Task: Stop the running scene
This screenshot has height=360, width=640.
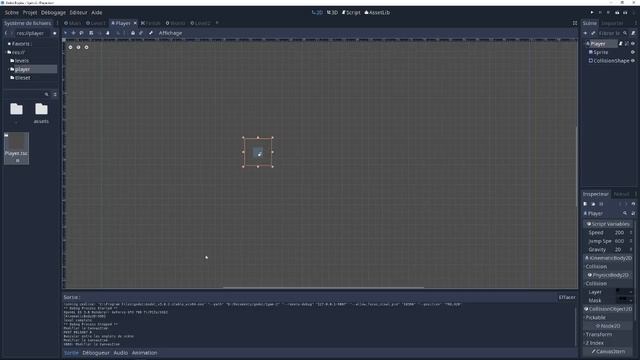Action: coord(608,13)
